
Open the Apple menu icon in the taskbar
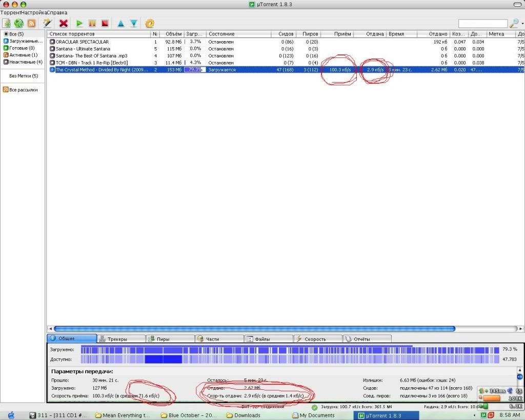[x=11, y=415]
